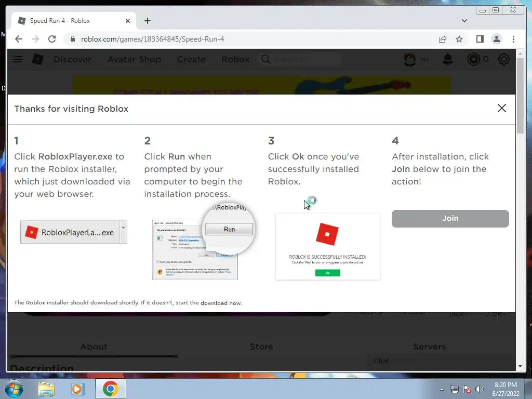Click the Roblox logo home icon
The image size is (532, 399).
[37, 59]
